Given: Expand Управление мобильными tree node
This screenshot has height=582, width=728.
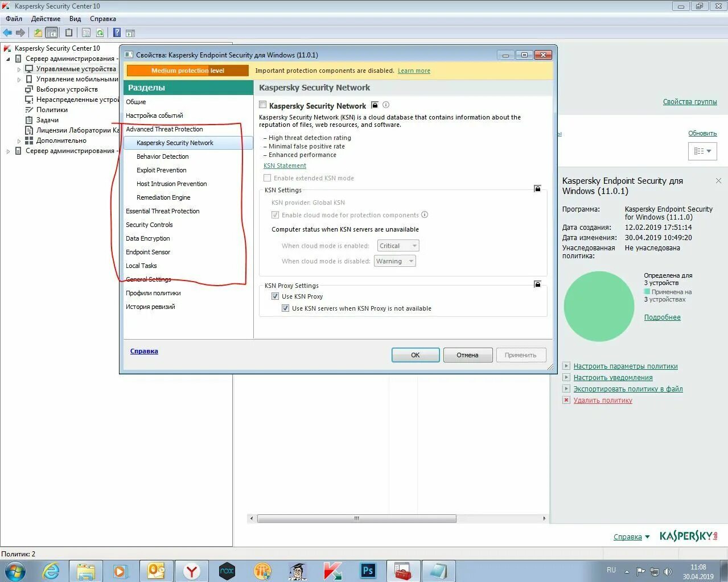Looking at the screenshot, I should [19, 79].
